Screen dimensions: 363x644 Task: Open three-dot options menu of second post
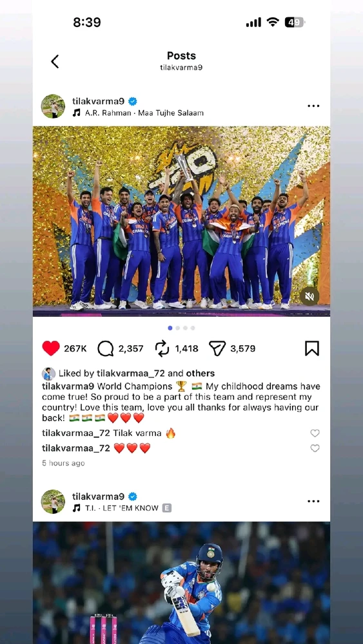(x=313, y=501)
